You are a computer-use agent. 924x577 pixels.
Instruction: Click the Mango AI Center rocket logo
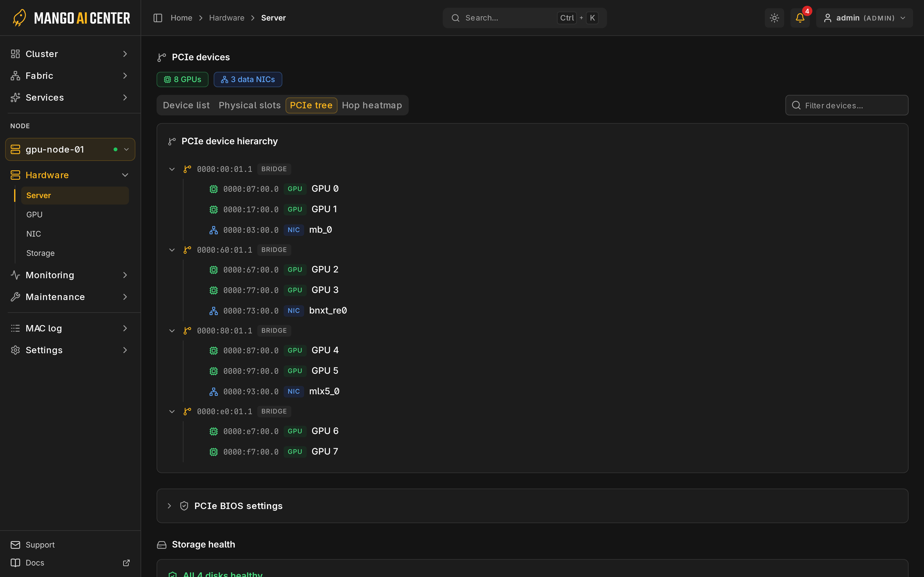click(19, 18)
